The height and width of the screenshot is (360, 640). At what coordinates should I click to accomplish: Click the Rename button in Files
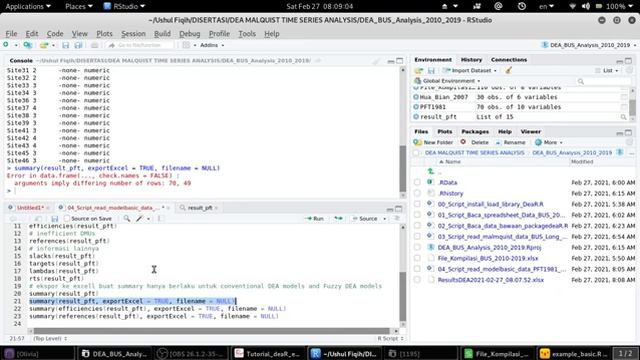click(x=510, y=142)
